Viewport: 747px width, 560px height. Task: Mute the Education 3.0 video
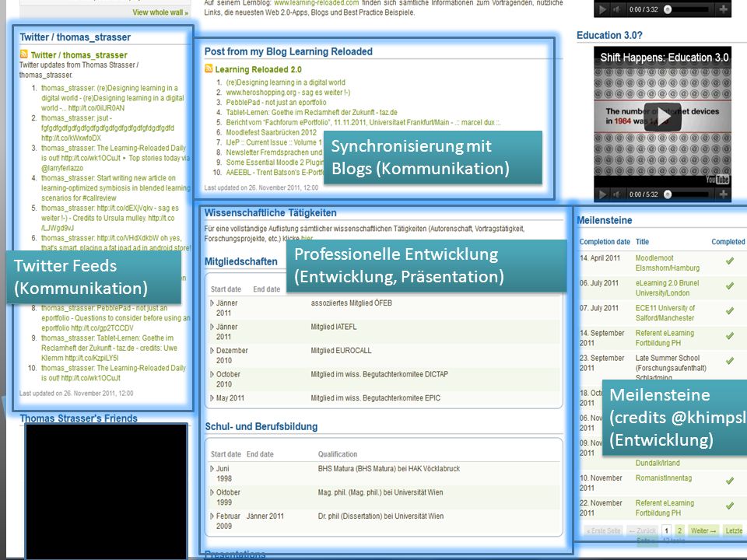(x=616, y=194)
